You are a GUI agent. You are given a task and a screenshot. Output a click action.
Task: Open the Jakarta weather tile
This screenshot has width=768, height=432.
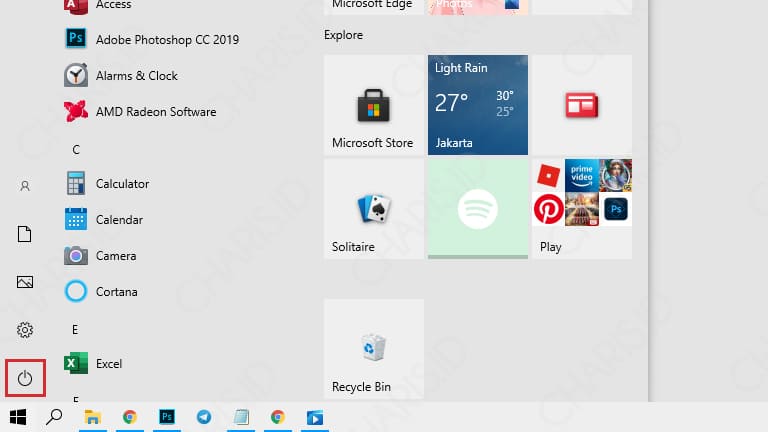click(478, 105)
